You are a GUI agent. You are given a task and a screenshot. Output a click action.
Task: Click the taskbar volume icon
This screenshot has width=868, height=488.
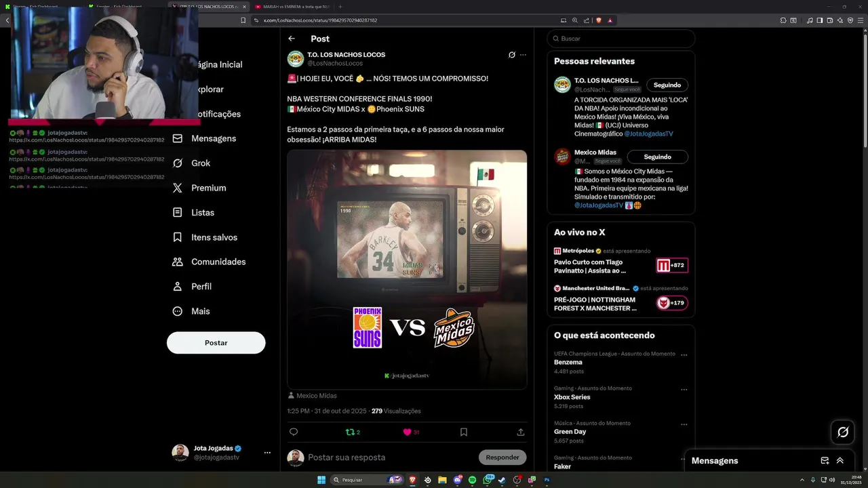[x=832, y=480]
